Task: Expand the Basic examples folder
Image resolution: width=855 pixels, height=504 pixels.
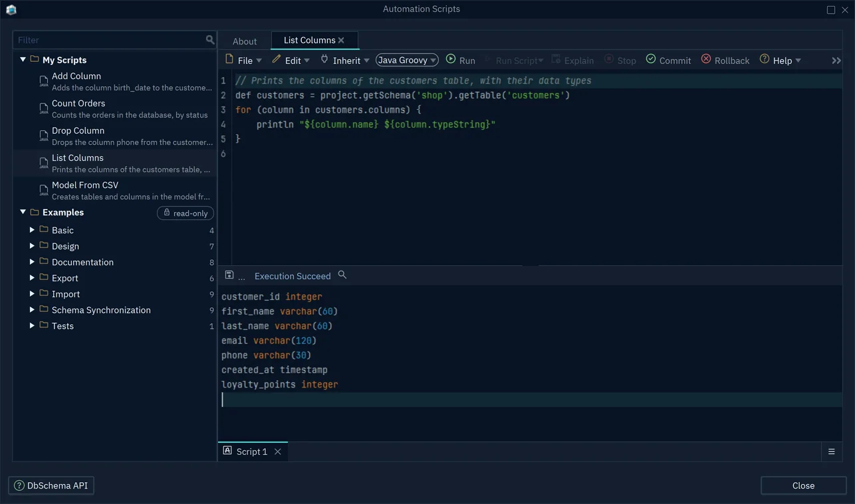Action: click(x=32, y=229)
